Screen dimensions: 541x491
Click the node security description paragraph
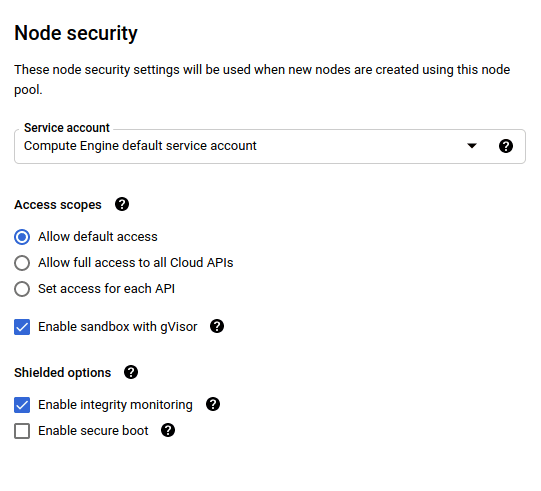coord(262,80)
